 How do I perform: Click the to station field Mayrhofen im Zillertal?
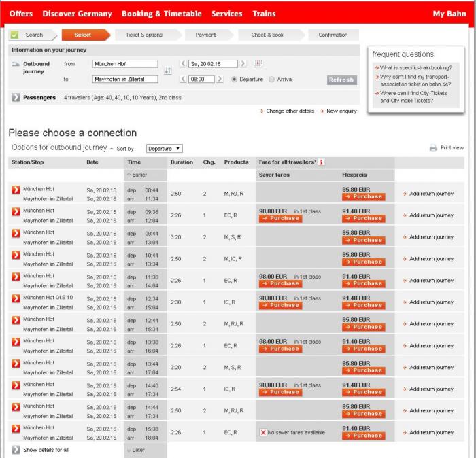click(124, 79)
